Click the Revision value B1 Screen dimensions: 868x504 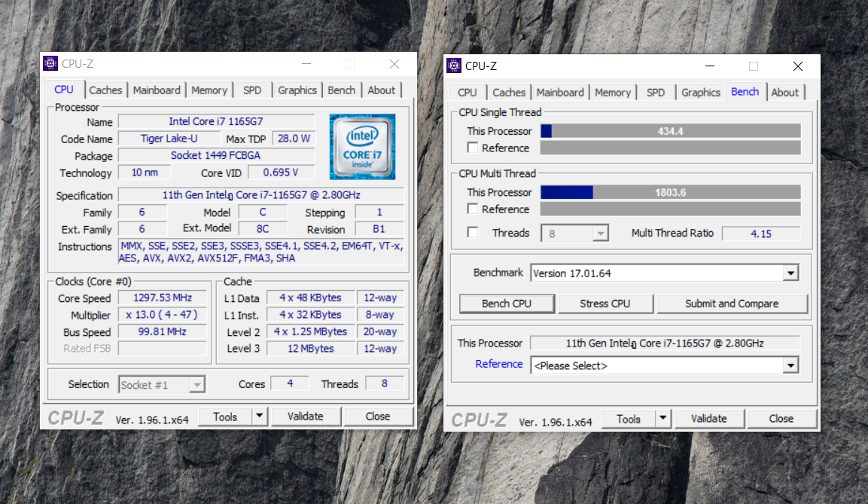tap(379, 229)
